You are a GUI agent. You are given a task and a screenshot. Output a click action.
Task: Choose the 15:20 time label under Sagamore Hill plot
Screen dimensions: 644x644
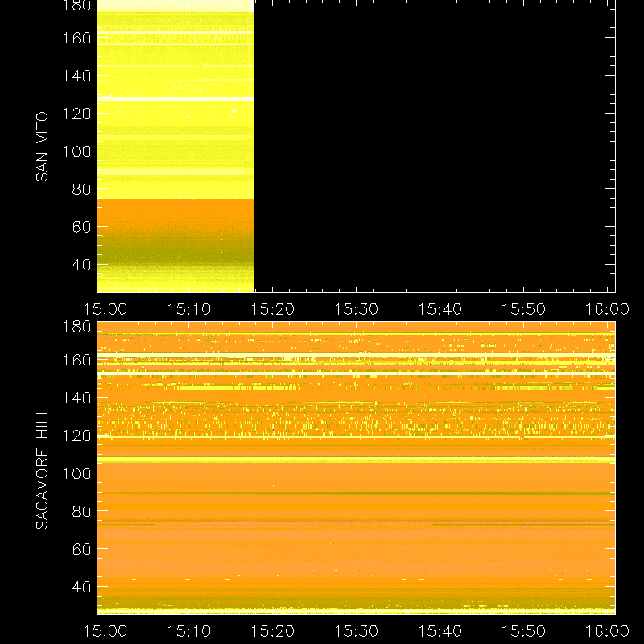point(273,631)
